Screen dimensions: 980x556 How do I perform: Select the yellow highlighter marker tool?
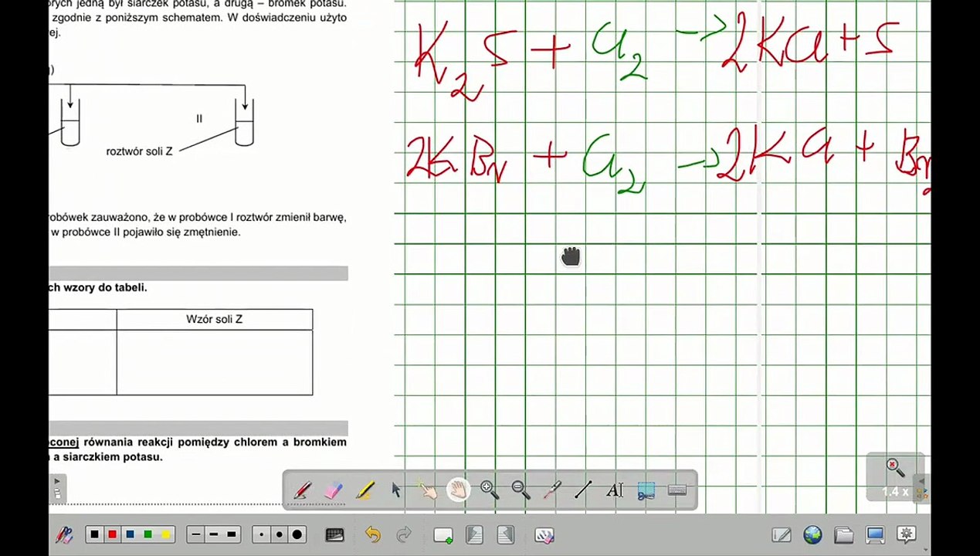coord(365,490)
